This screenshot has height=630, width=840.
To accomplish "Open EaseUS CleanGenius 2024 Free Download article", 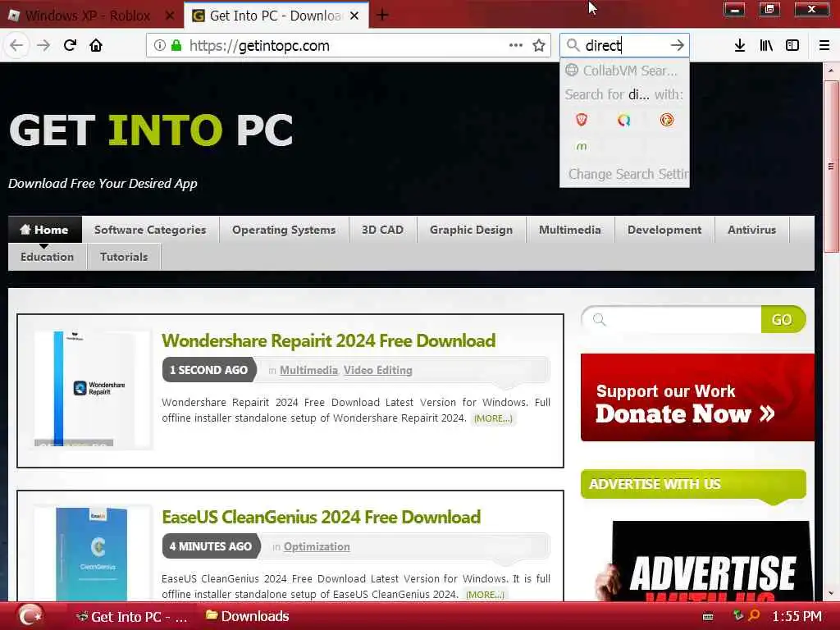I will point(322,517).
